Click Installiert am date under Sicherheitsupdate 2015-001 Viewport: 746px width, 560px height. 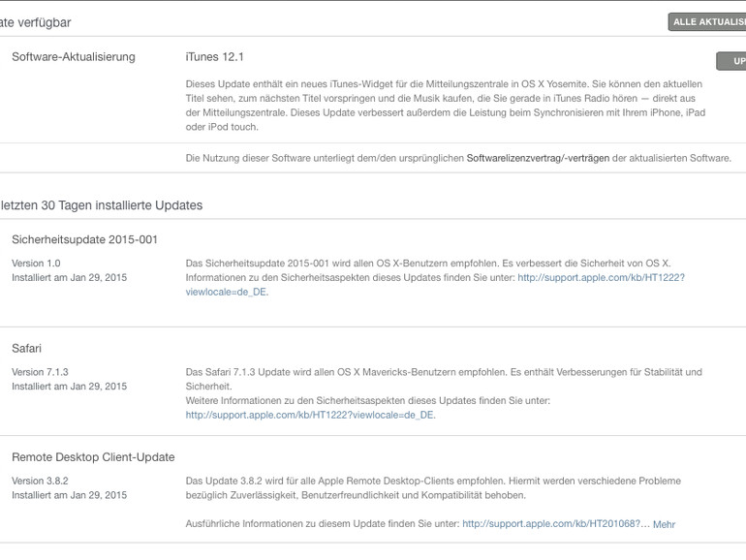point(70,277)
